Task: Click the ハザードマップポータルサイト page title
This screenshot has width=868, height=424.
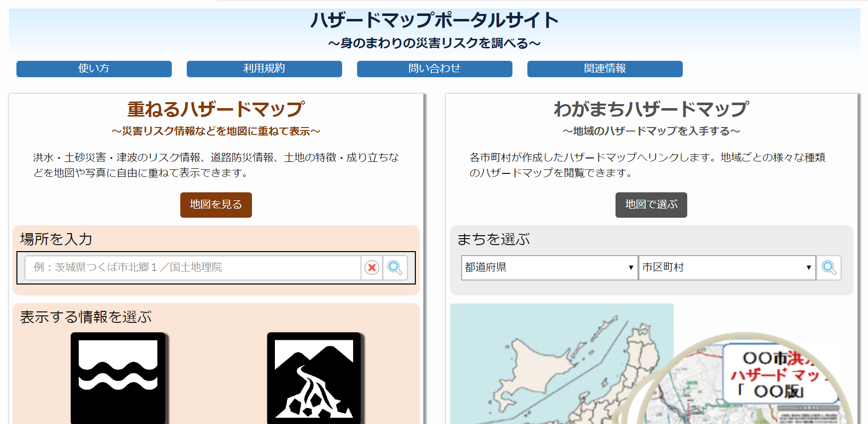Action: coord(435,20)
